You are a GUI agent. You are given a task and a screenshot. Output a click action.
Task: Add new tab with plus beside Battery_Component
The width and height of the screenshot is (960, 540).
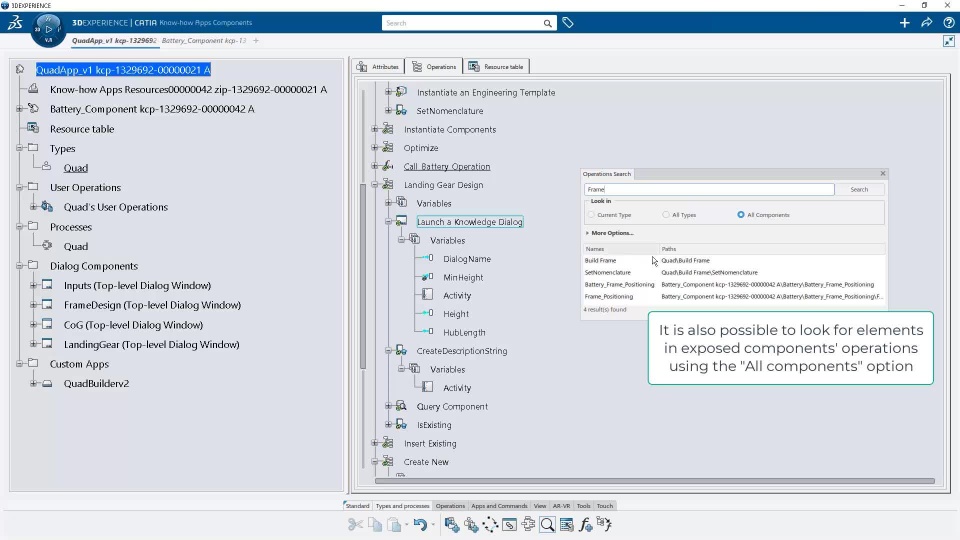(x=256, y=40)
